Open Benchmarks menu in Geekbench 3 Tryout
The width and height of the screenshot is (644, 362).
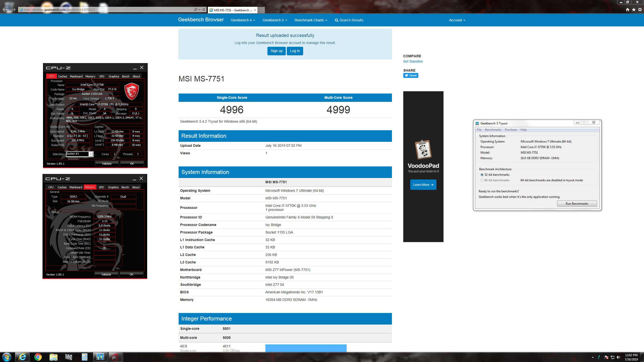pos(493,130)
